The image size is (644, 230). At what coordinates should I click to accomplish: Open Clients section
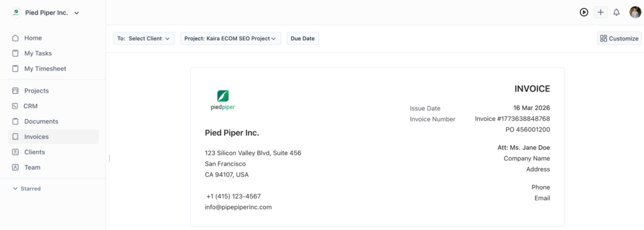point(35,152)
